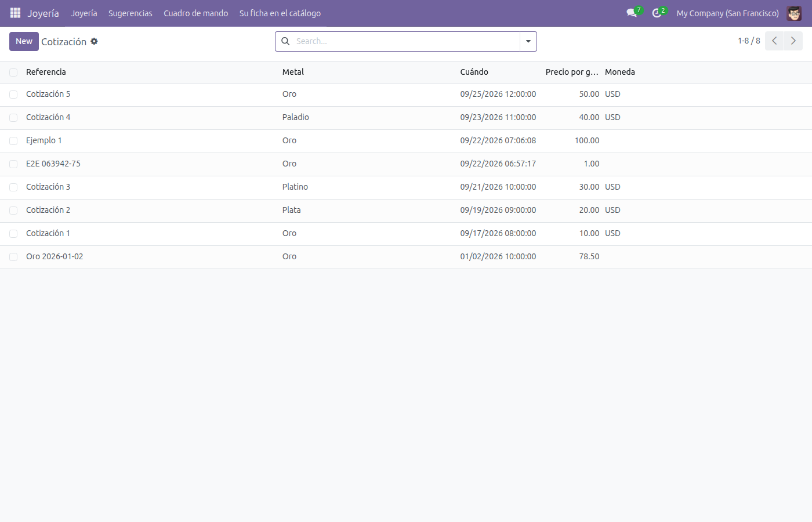The width and height of the screenshot is (812, 522).
Task: Open the Sugerencias menu
Action: [x=130, y=13]
